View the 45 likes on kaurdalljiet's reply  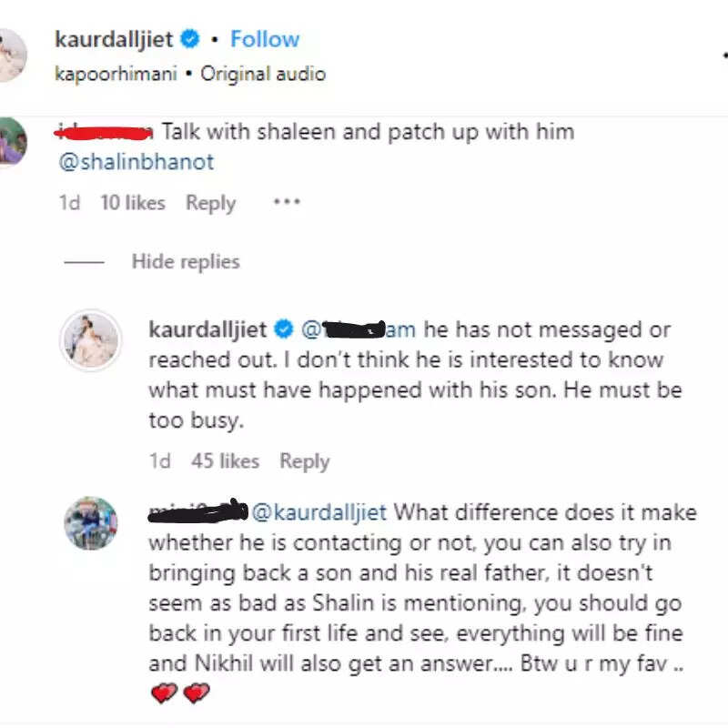pos(225,461)
